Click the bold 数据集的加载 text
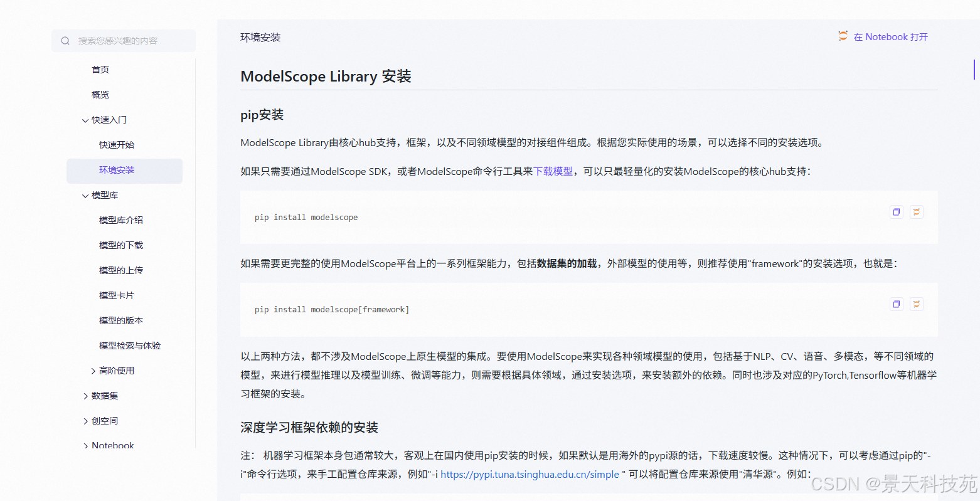The height and width of the screenshot is (501, 980). coord(567,263)
